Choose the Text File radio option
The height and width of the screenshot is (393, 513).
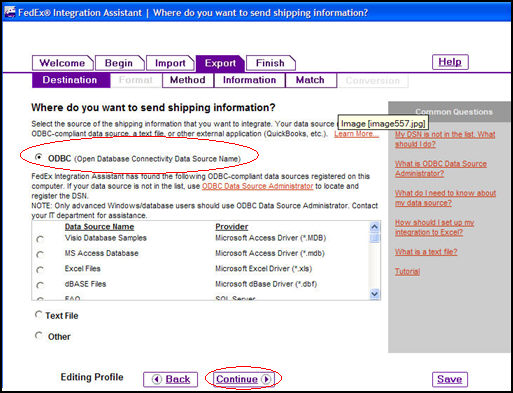pos(39,314)
